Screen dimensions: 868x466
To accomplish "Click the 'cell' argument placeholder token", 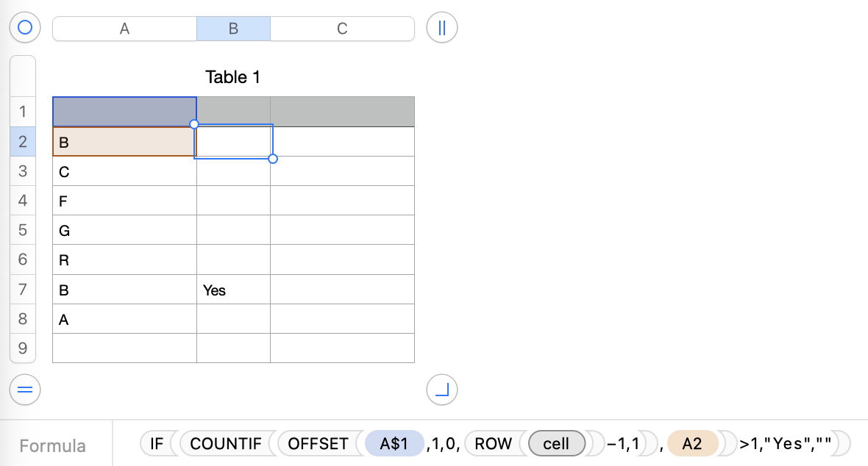I will coord(556,444).
